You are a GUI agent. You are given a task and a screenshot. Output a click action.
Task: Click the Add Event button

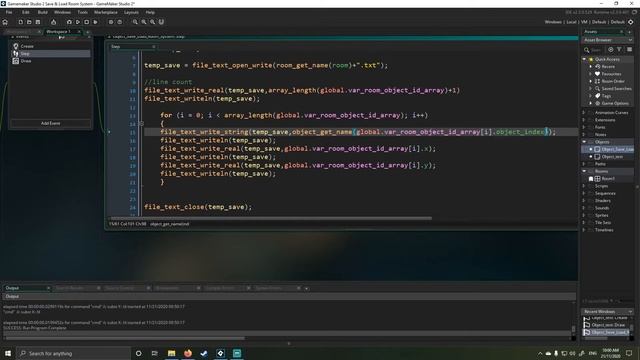pyautogui.click(x=51, y=123)
